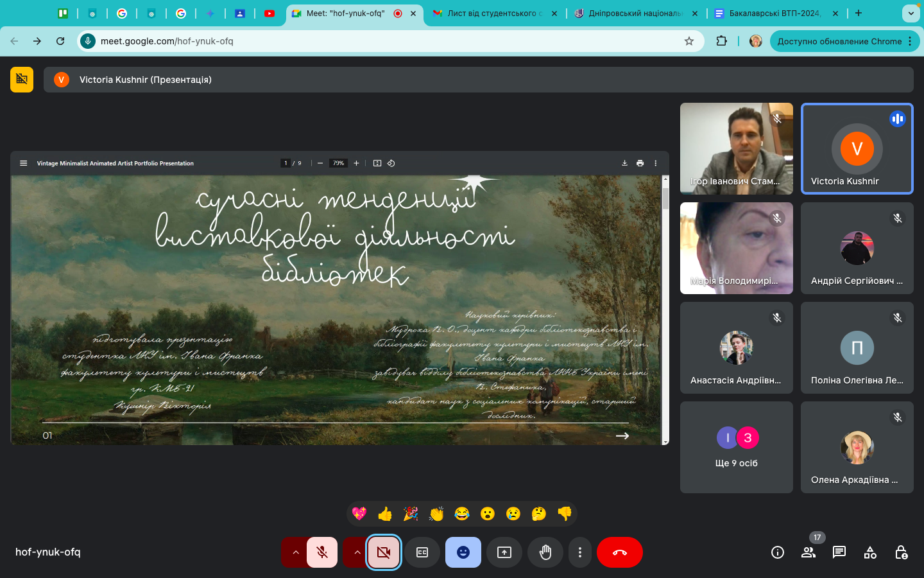Open meeting details info icon
The width and height of the screenshot is (924, 578).
778,552
